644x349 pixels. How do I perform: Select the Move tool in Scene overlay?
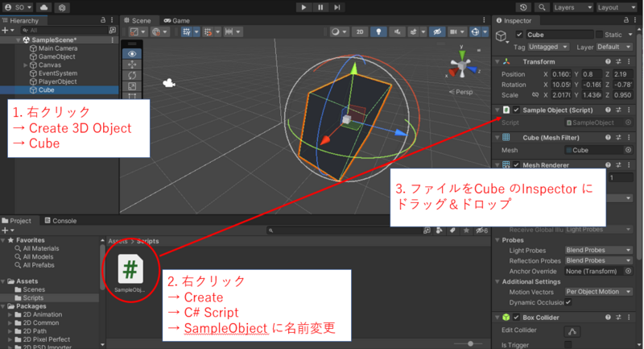point(132,64)
